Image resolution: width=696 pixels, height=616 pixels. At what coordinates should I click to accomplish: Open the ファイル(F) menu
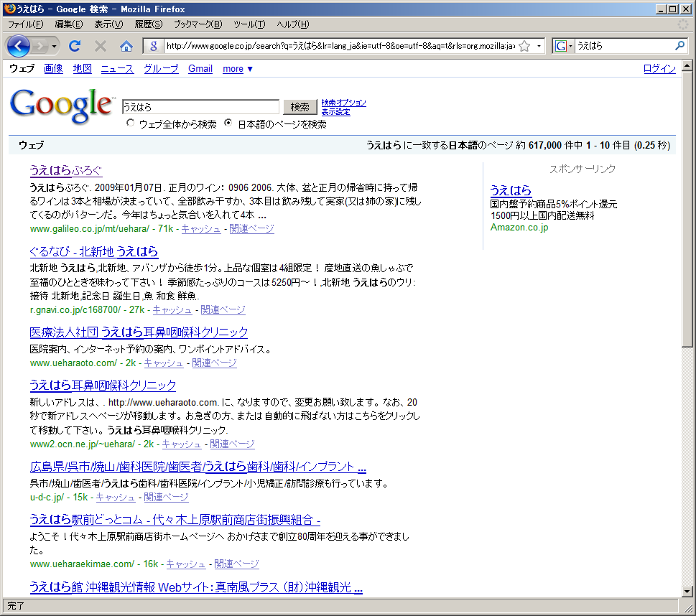point(26,24)
